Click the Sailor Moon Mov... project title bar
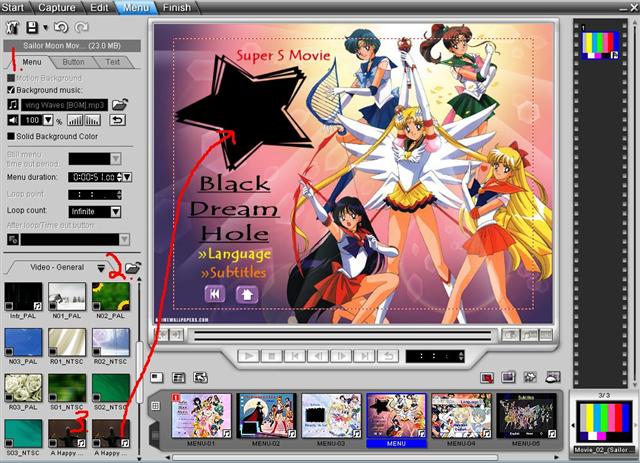The height and width of the screenshot is (463, 640). point(72,46)
